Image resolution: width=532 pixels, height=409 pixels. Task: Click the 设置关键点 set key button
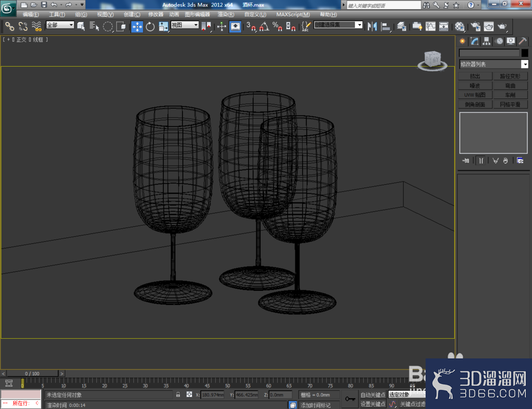pyautogui.click(x=373, y=404)
